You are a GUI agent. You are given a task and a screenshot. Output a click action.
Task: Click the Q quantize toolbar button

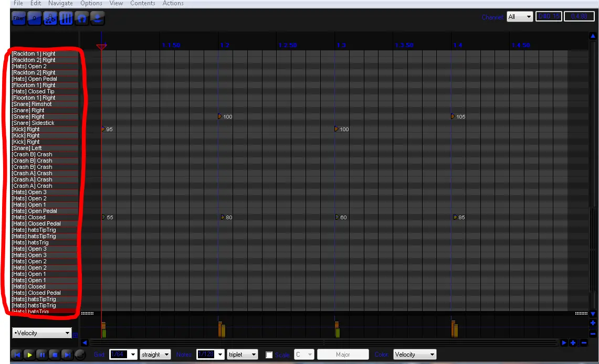click(35, 18)
